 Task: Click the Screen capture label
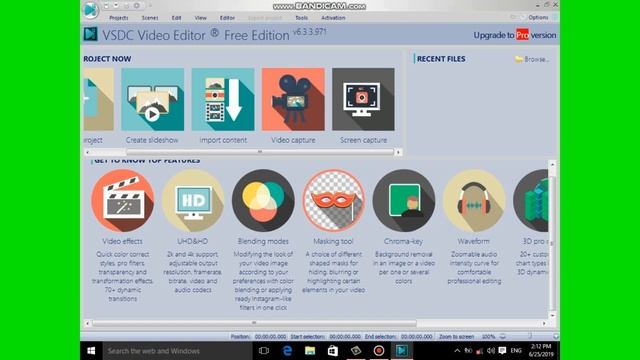click(363, 140)
